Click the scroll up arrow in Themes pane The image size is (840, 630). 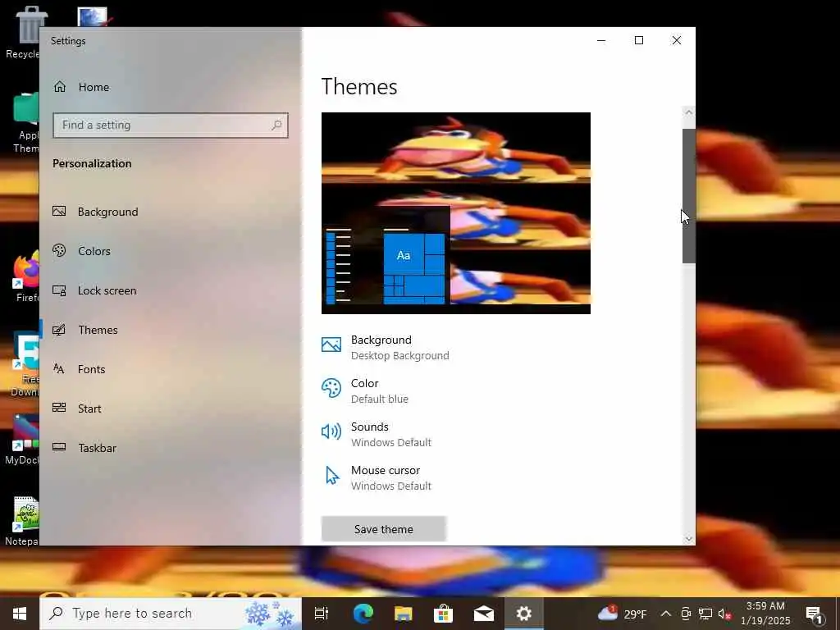pyautogui.click(x=689, y=112)
